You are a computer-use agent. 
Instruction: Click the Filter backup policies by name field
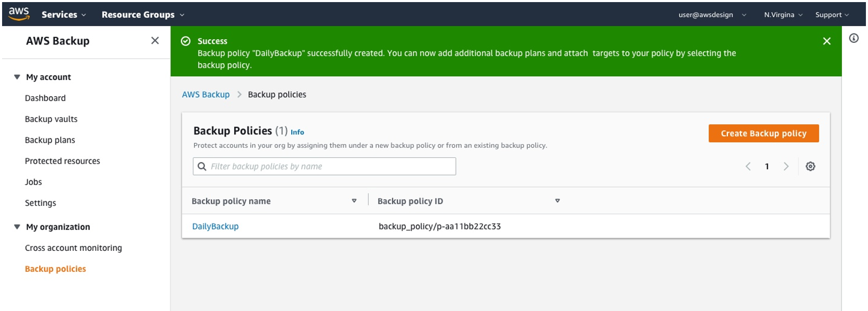(x=324, y=166)
